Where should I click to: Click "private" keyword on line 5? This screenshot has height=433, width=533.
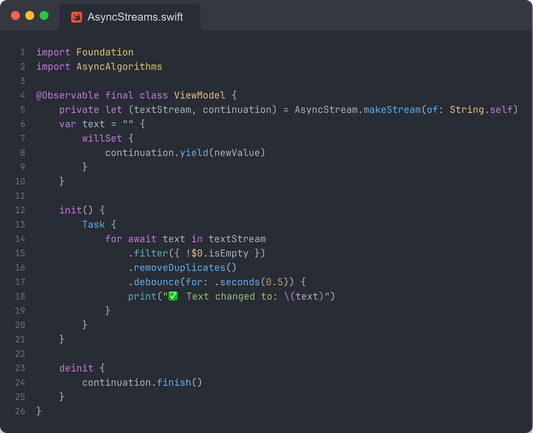79,110
